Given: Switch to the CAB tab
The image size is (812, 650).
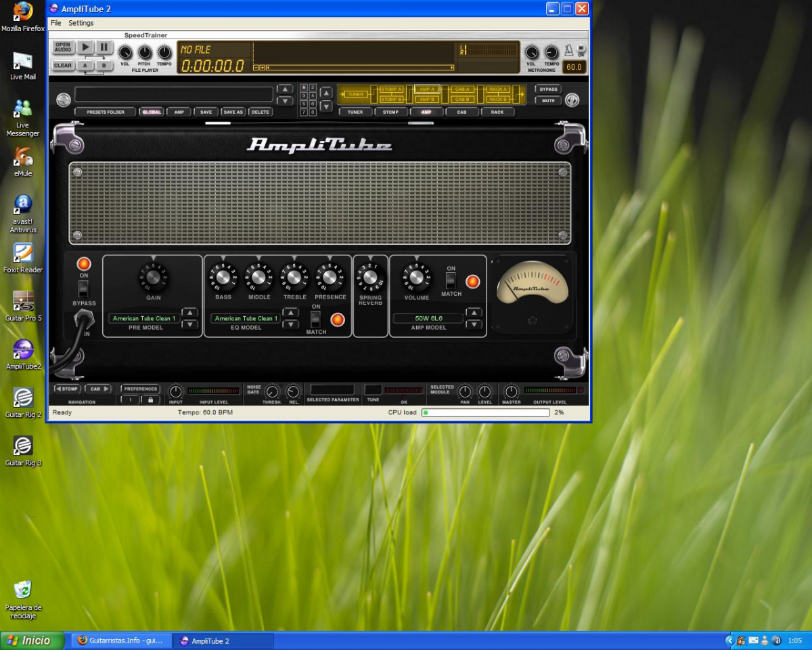Looking at the screenshot, I should pyautogui.click(x=462, y=112).
